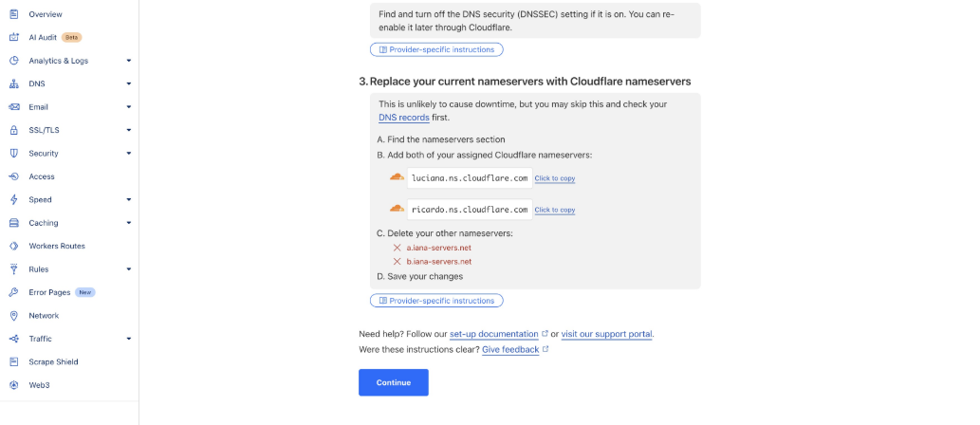The image size is (980, 425).
Task: Expand the Analytics & Logs menu arrow
Action: (x=129, y=61)
